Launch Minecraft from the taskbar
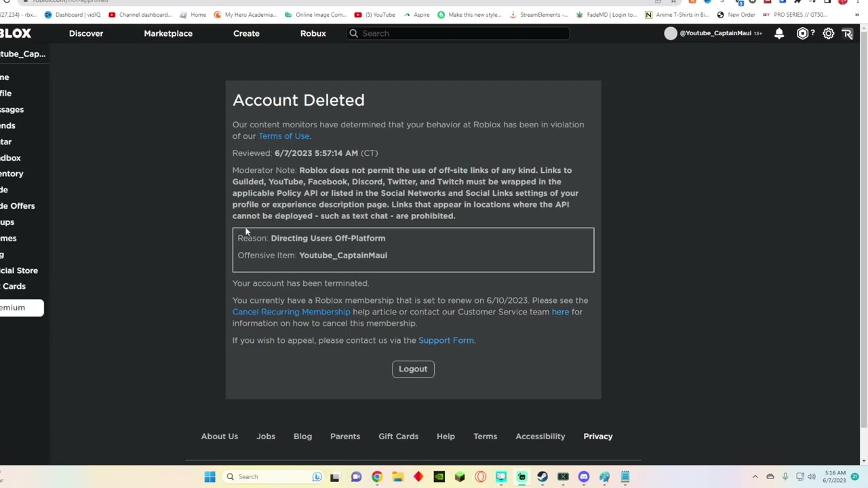The width and height of the screenshot is (868, 488). click(460, 476)
